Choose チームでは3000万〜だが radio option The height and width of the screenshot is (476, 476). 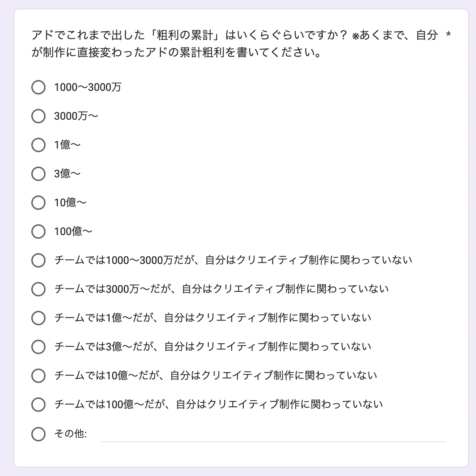pos(38,289)
